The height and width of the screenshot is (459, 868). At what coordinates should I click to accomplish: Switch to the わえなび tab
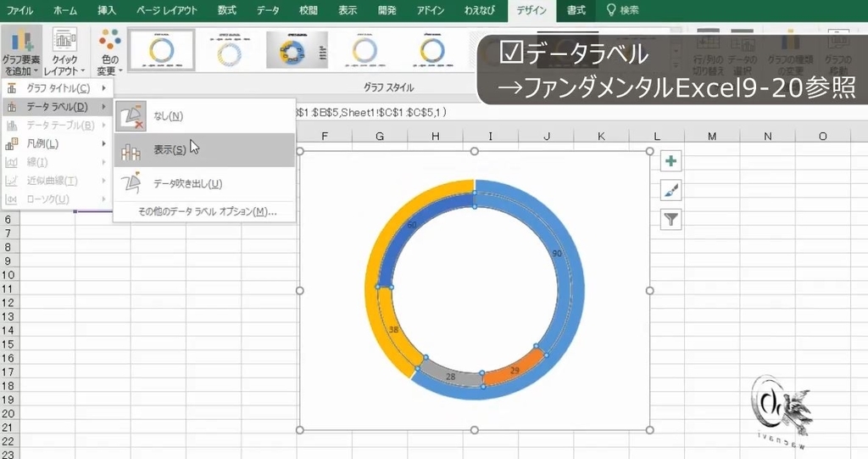tap(480, 10)
